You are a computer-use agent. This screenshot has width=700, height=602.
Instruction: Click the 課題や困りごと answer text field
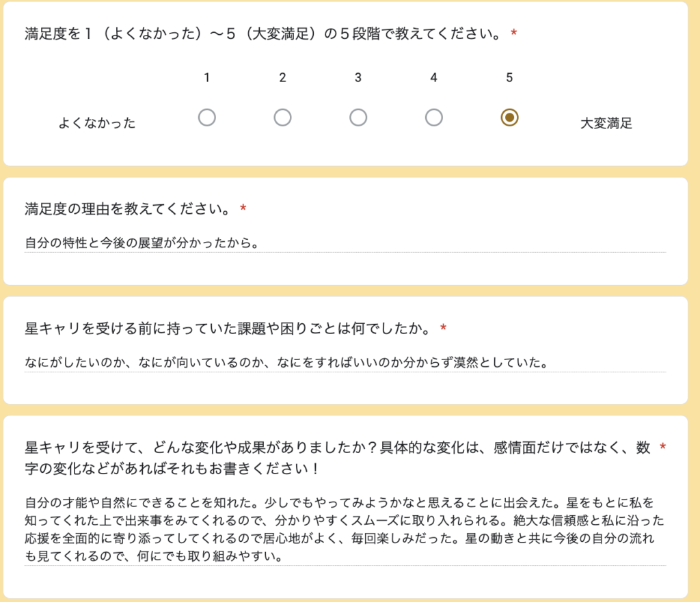(x=345, y=362)
